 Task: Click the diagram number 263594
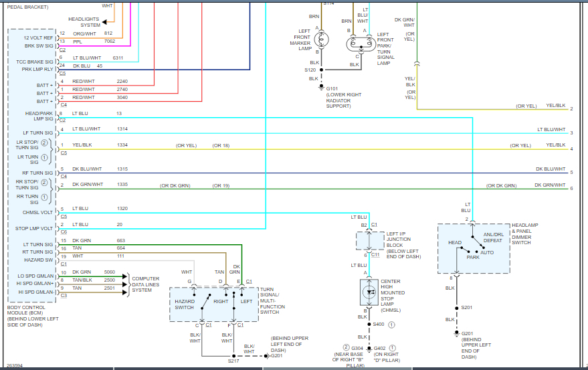[13, 365]
